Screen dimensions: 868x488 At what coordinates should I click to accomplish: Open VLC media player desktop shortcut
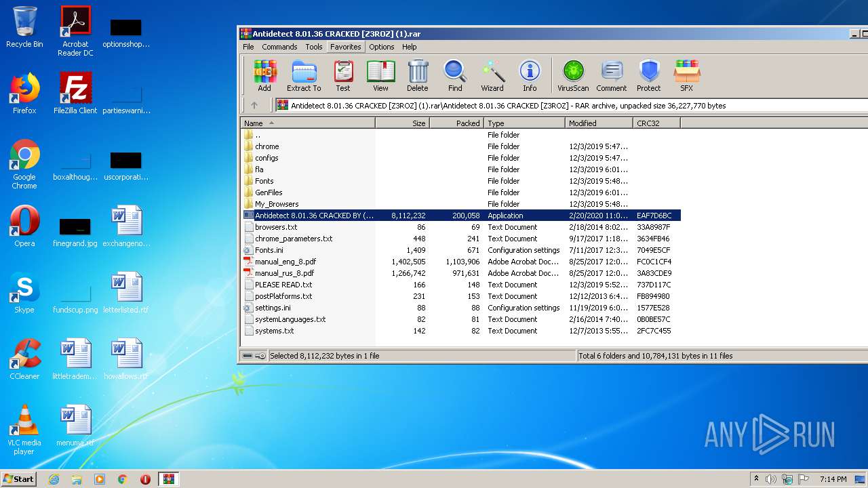click(x=24, y=430)
